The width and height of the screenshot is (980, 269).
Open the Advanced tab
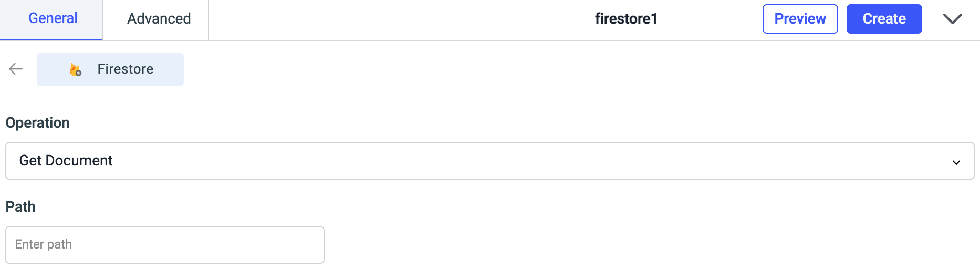pos(159,19)
